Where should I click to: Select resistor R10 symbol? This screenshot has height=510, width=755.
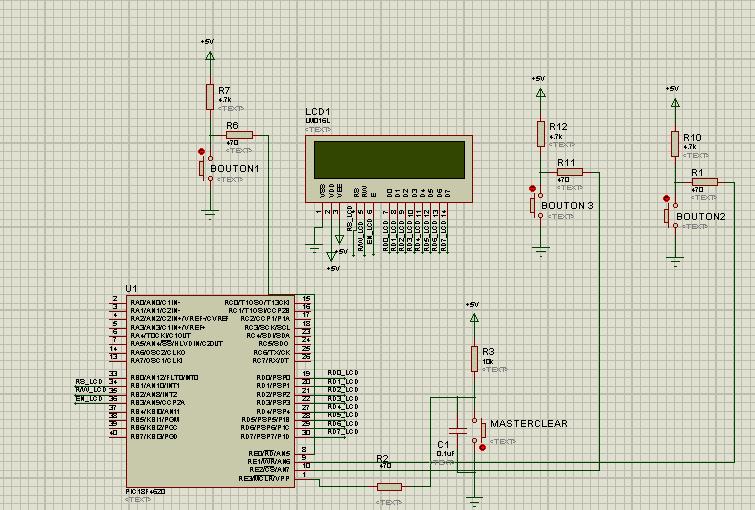click(x=675, y=144)
